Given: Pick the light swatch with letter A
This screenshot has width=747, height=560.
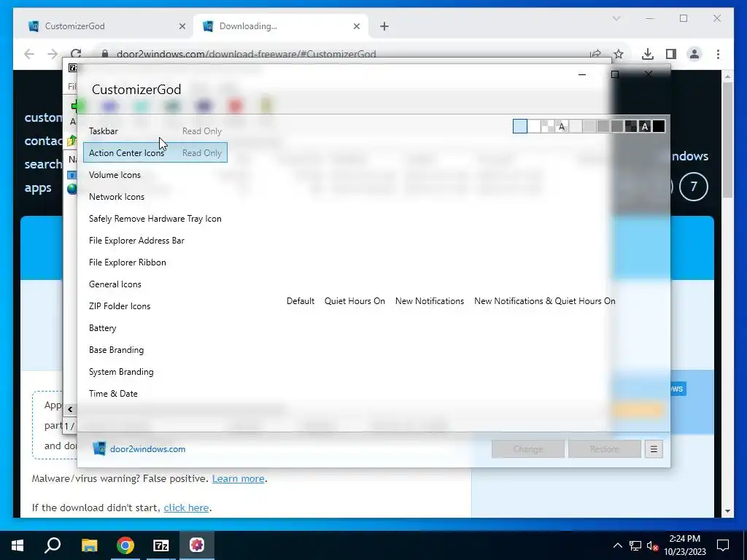Looking at the screenshot, I should coord(562,126).
